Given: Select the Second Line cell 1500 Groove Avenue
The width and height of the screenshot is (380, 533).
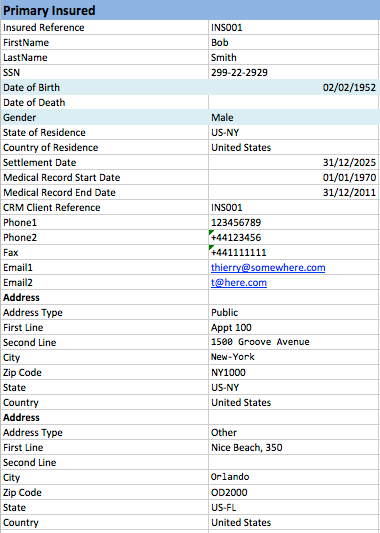Looking at the screenshot, I should tap(294, 342).
